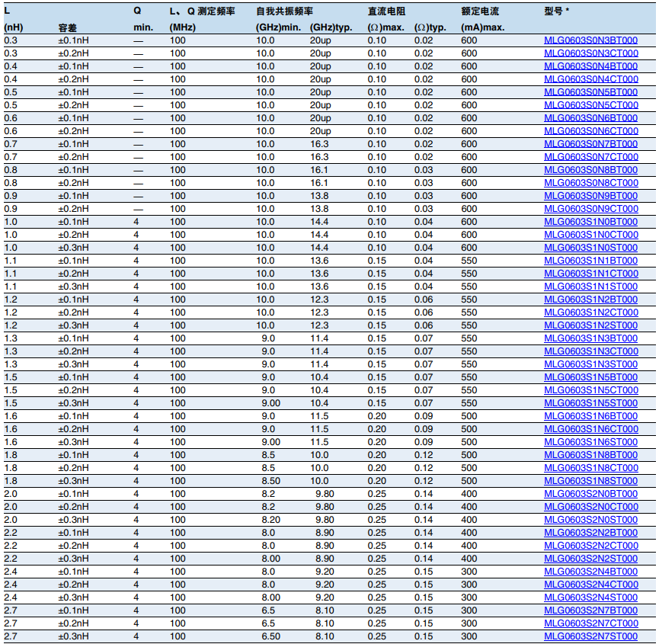
Task: Open the MLG0603S2N4ST000 part link
Action: [x=590, y=598]
